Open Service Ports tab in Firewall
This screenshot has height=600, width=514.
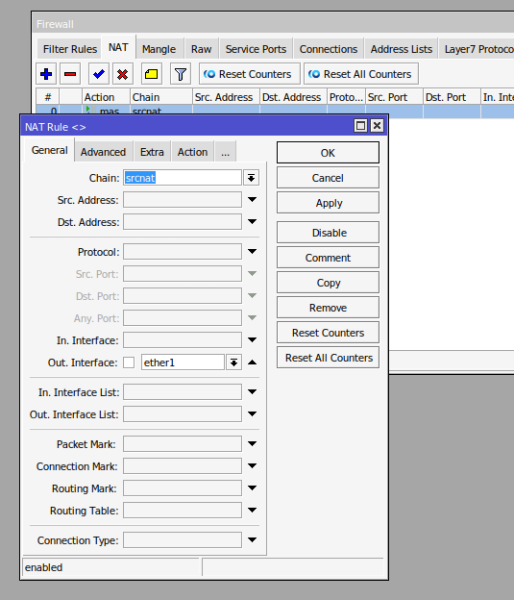256,49
